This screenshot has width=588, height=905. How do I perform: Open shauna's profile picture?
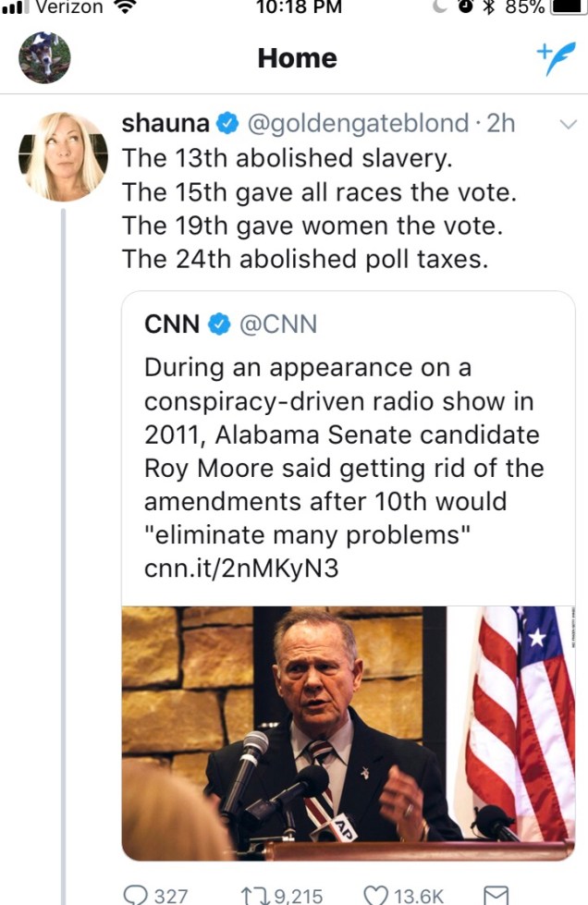63,156
